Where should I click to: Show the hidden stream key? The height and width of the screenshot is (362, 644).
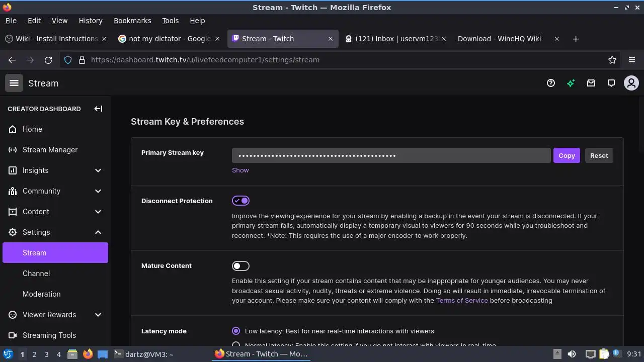point(240,170)
